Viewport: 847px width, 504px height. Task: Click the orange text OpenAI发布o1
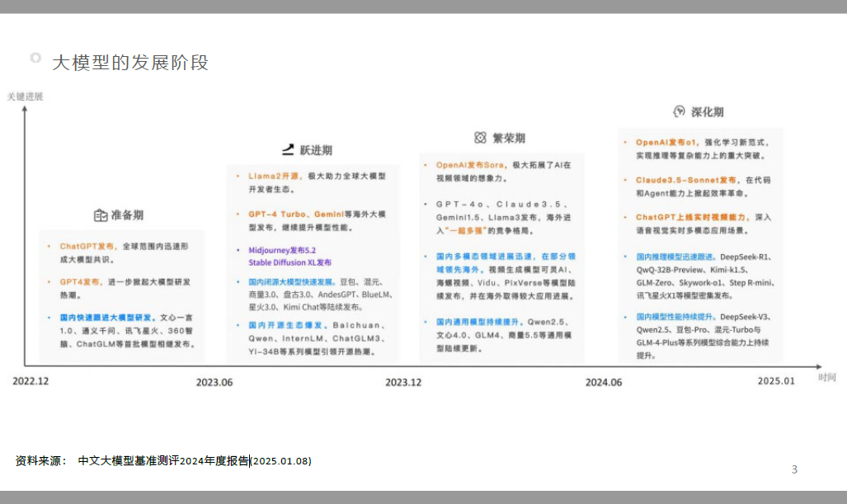tap(668, 143)
